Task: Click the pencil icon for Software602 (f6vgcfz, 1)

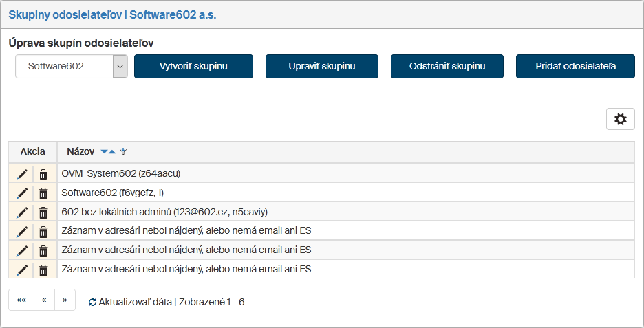Action: (22, 193)
